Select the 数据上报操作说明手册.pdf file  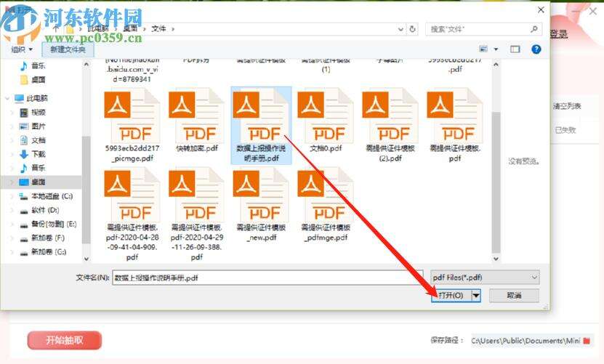pyautogui.click(x=261, y=125)
